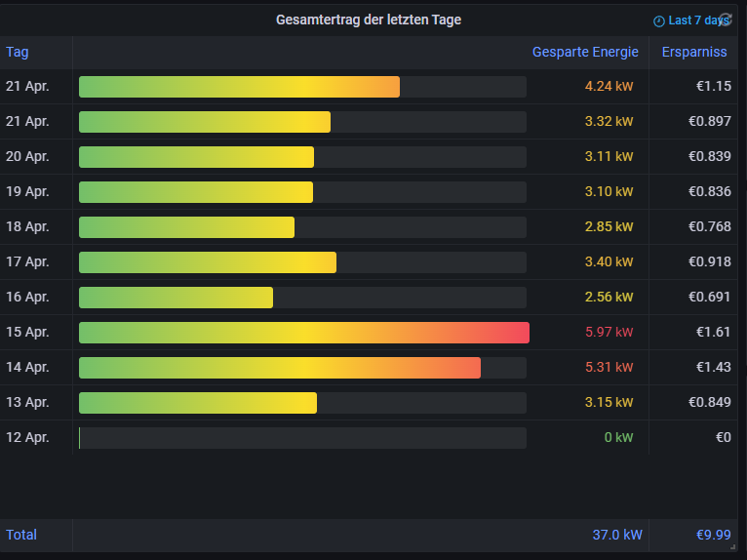Click the 5.31 kW bar for 14 Apr.
The image size is (747, 560).
tap(279, 368)
